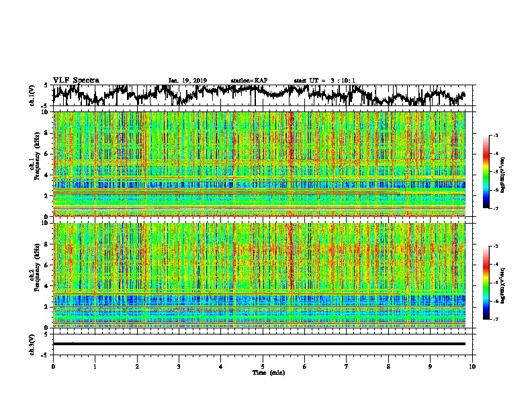This screenshot has width=532, height=411.
Task: Click the "-7" label on ch.2 color bar
Action: coord(495,320)
